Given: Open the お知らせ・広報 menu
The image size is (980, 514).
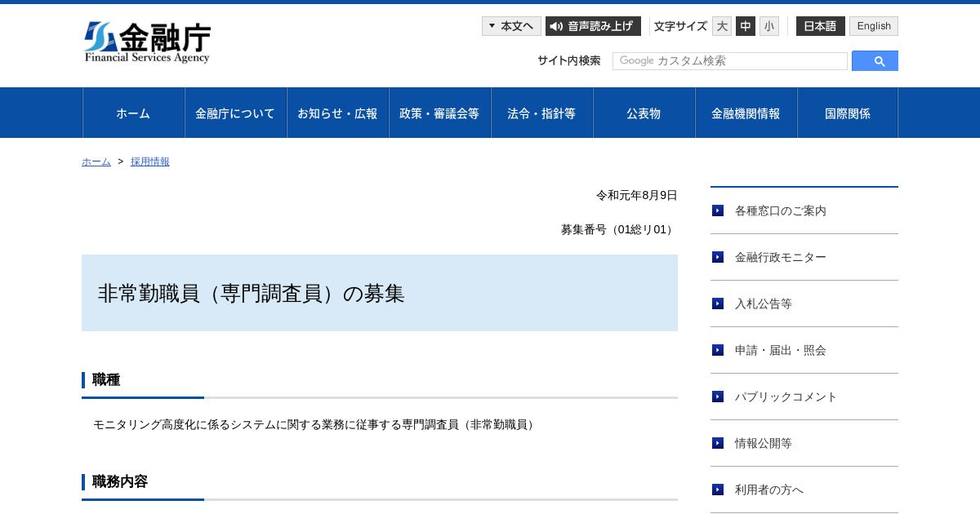Looking at the screenshot, I should [x=338, y=113].
